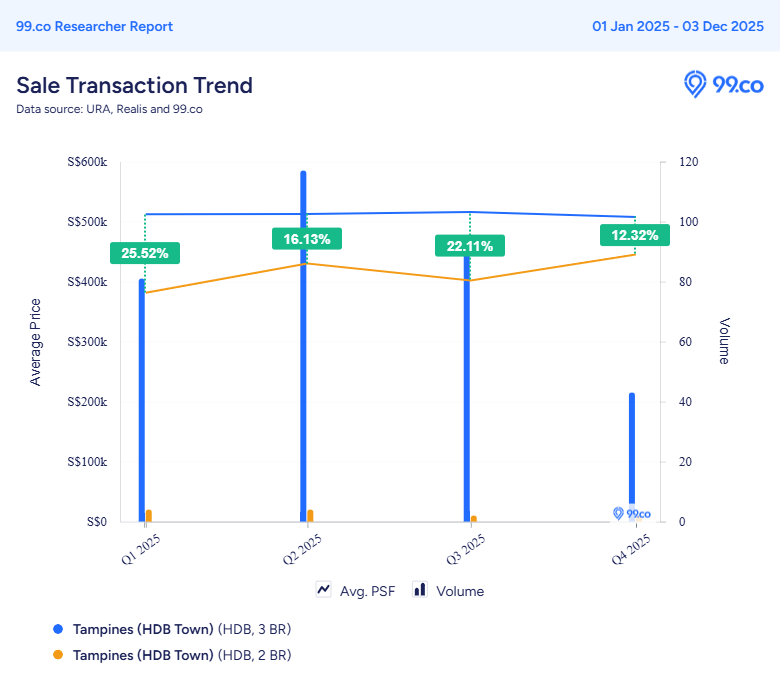Select the 22.11% difference badge
780x677 pixels.
click(x=469, y=246)
